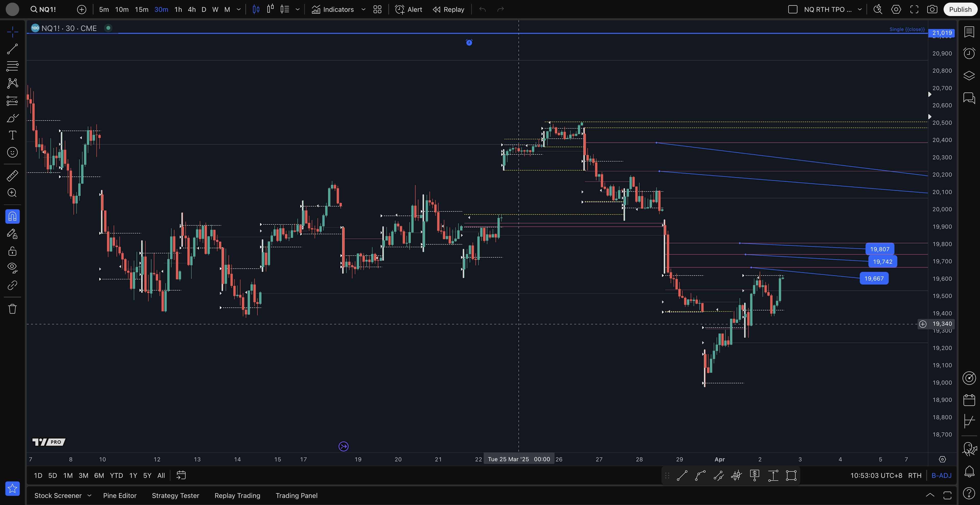
Task: Open the NQ RTH TPO layout dropdown
Action: (859, 9)
